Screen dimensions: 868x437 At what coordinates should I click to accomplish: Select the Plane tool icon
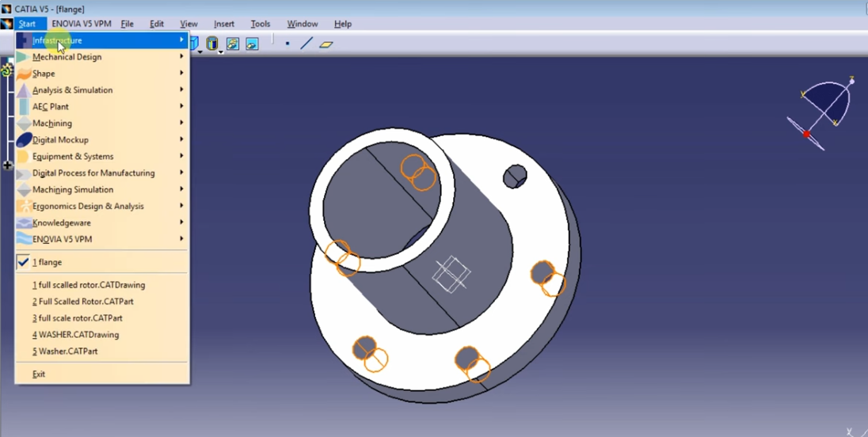(x=326, y=44)
